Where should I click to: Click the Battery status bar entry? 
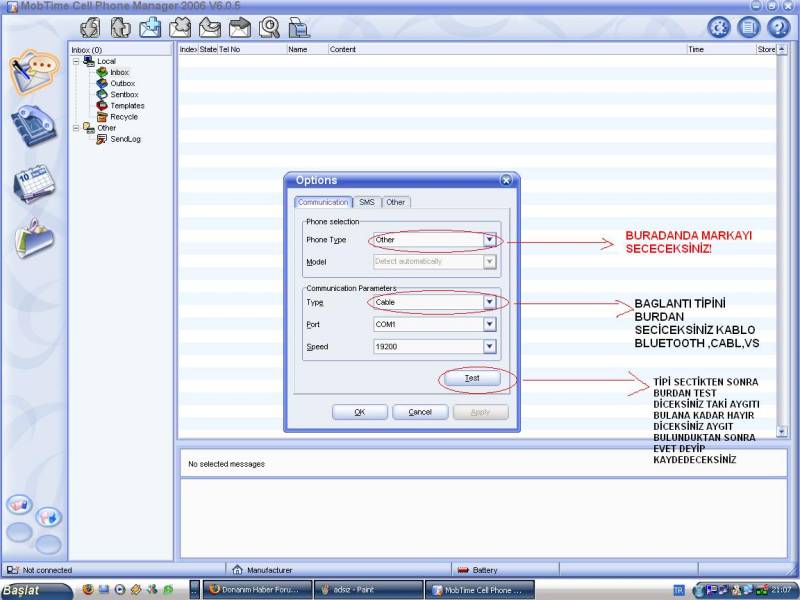click(478, 570)
